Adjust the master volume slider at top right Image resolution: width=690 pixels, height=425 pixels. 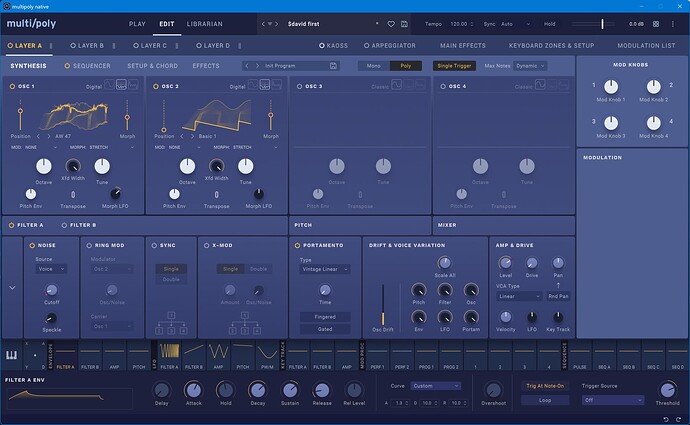click(x=602, y=23)
